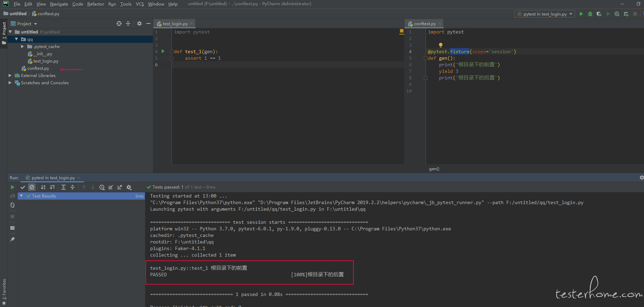Collapse all in the Project panel header

click(x=128, y=23)
